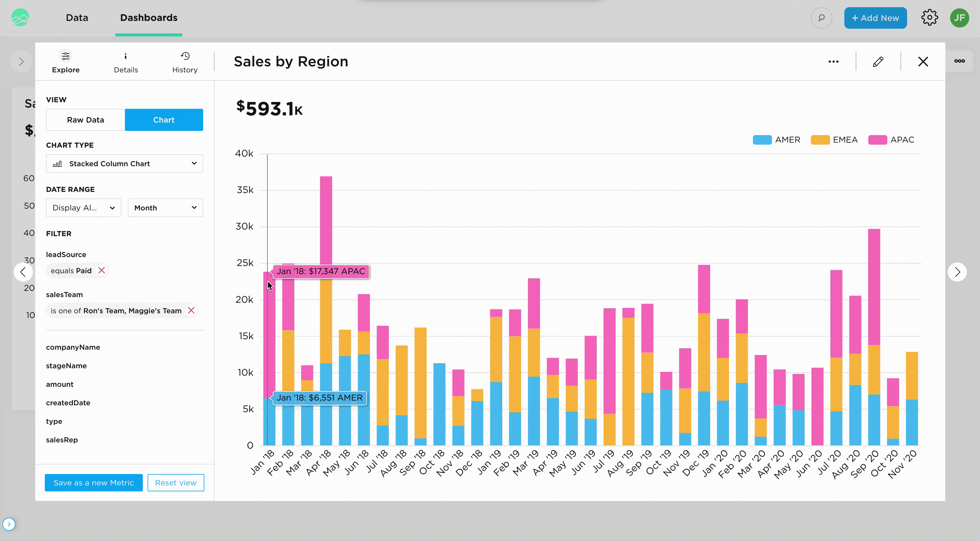Click Save as a new Metric

(x=94, y=482)
